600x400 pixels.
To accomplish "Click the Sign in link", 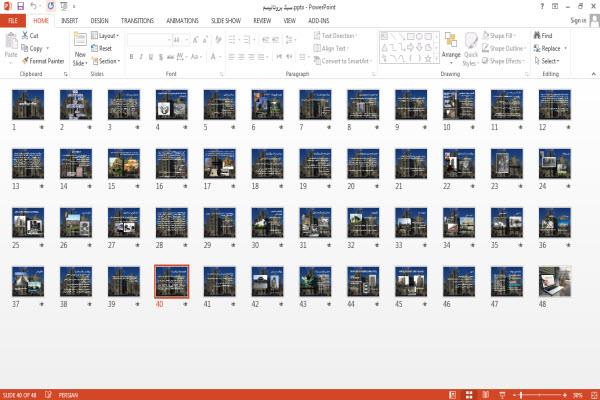I will click(578, 20).
